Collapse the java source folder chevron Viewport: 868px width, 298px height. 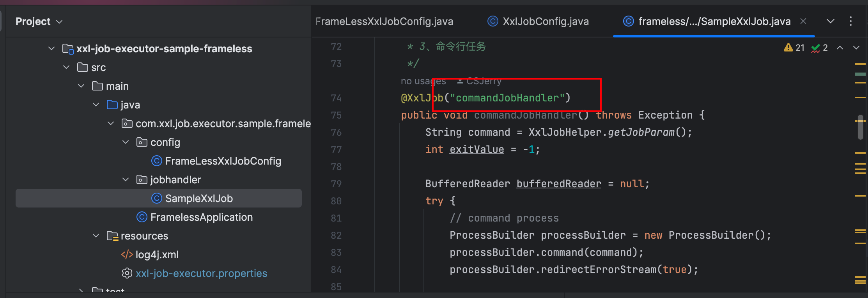click(x=96, y=105)
